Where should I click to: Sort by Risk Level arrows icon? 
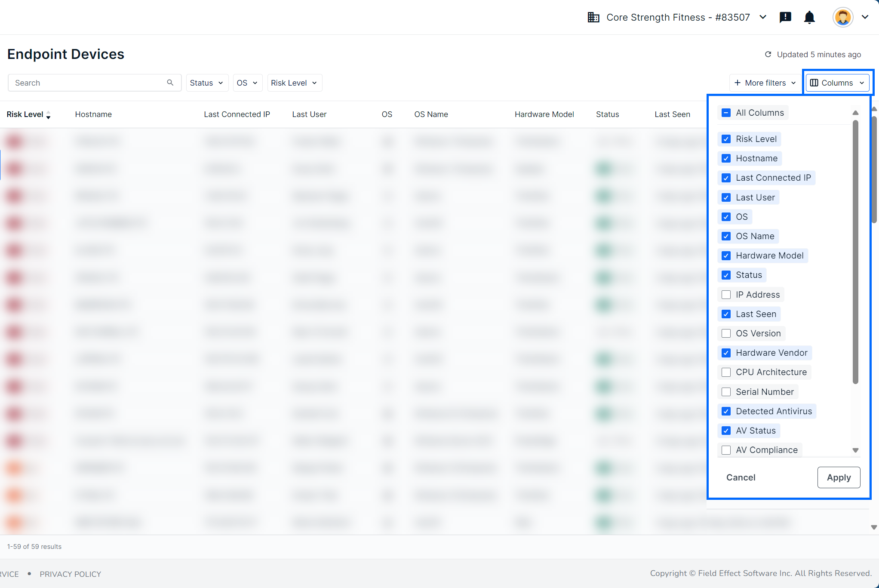click(x=48, y=114)
